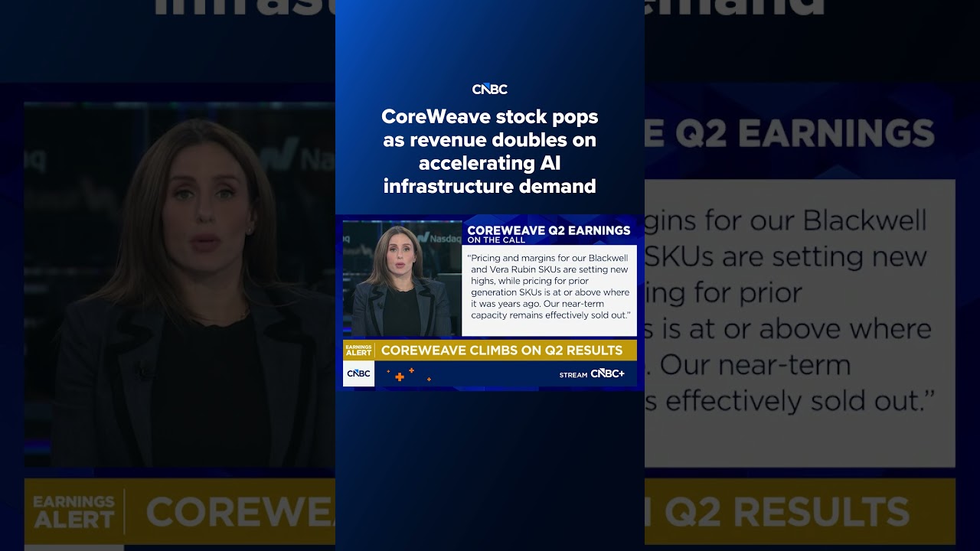
Task: Select the news anchor video frame
Action: (402, 279)
